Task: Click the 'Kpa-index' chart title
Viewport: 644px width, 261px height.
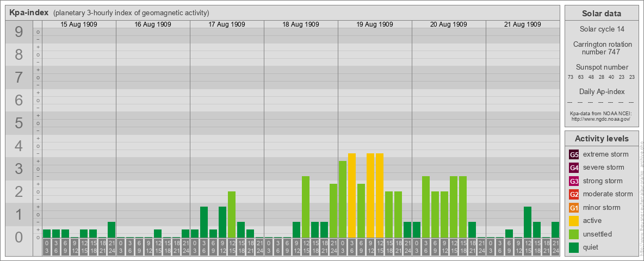Action: pyautogui.click(x=29, y=13)
